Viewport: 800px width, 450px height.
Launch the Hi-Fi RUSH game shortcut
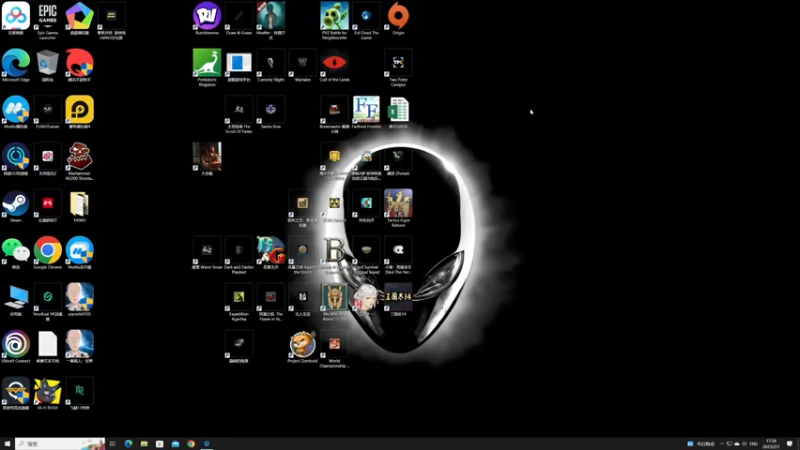click(47, 391)
